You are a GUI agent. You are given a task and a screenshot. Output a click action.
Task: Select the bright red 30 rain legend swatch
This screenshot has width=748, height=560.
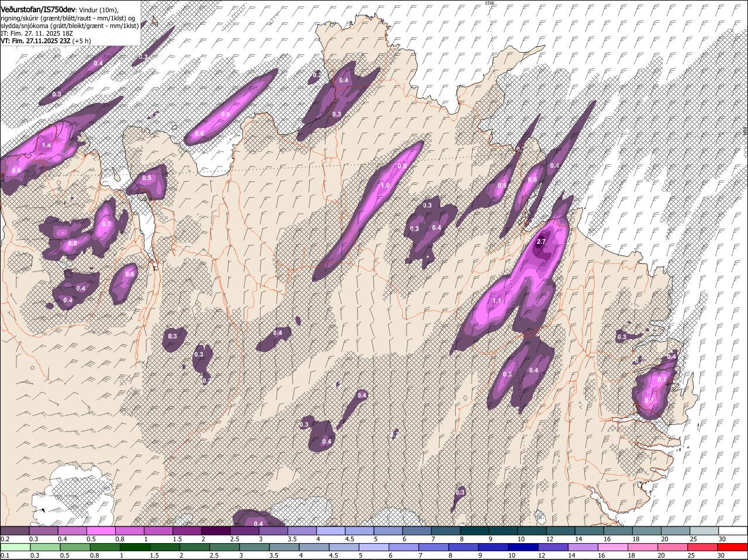tap(732, 548)
